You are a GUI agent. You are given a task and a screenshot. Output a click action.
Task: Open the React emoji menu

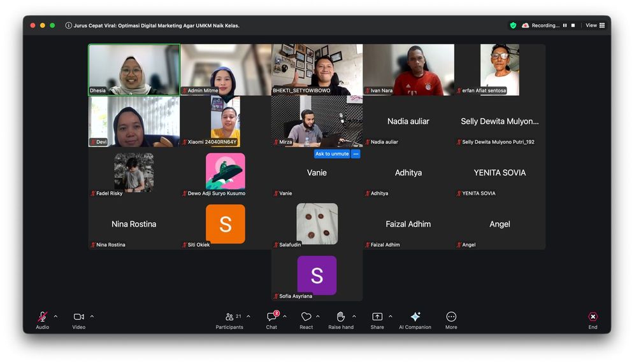coord(306,317)
